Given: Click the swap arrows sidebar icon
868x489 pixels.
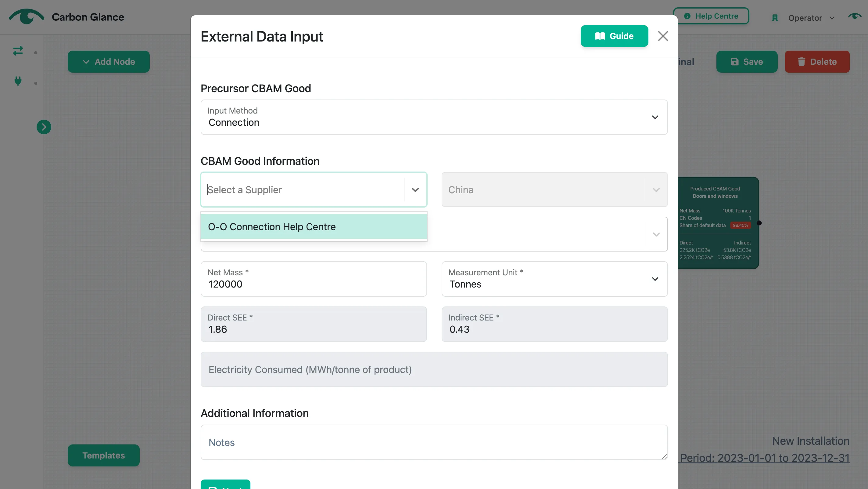Looking at the screenshot, I should click(x=18, y=51).
